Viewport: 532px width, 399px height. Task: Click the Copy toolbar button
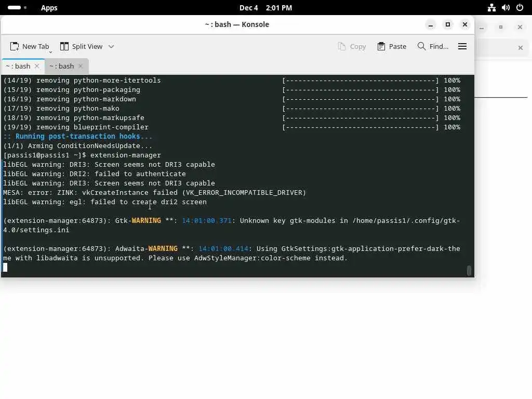(x=352, y=46)
